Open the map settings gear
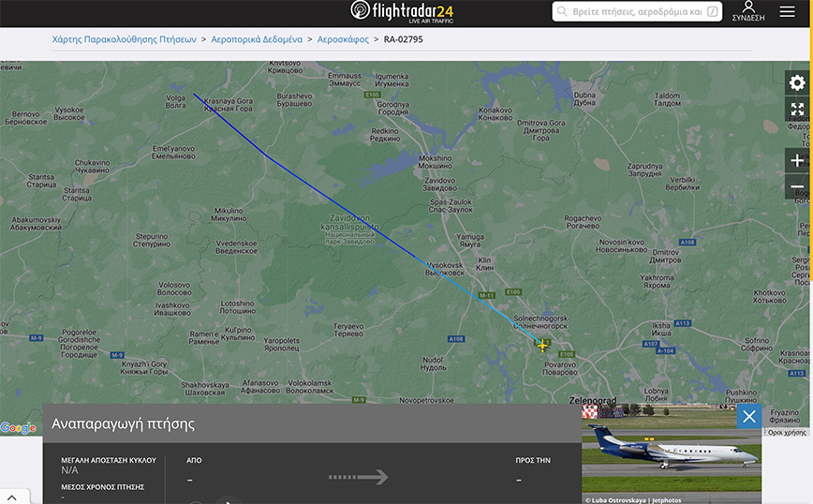 click(797, 83)
